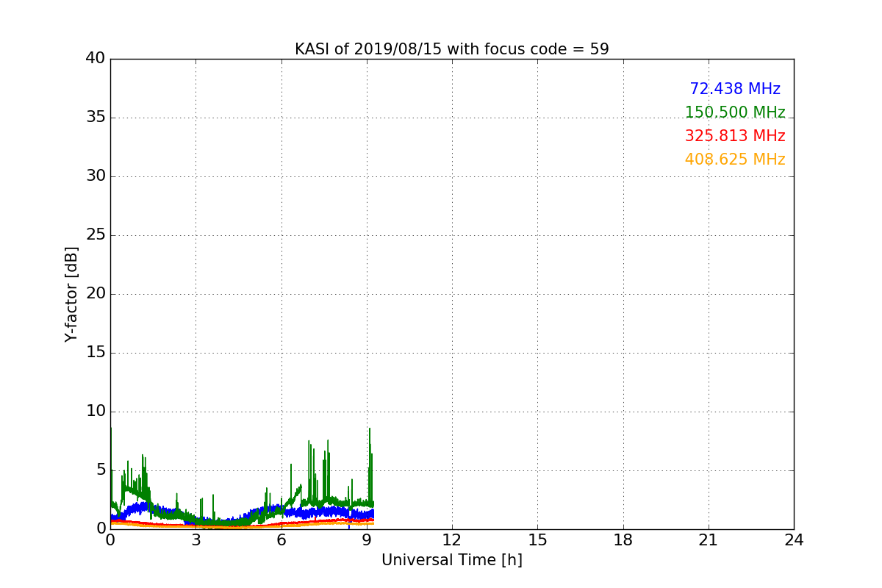Image resolution: width=882 pixels, height=588 pixels.
Task: Click the plot title "KASI of 2019/08/15 with focus code = 59"
Action: tap(451, 49)
